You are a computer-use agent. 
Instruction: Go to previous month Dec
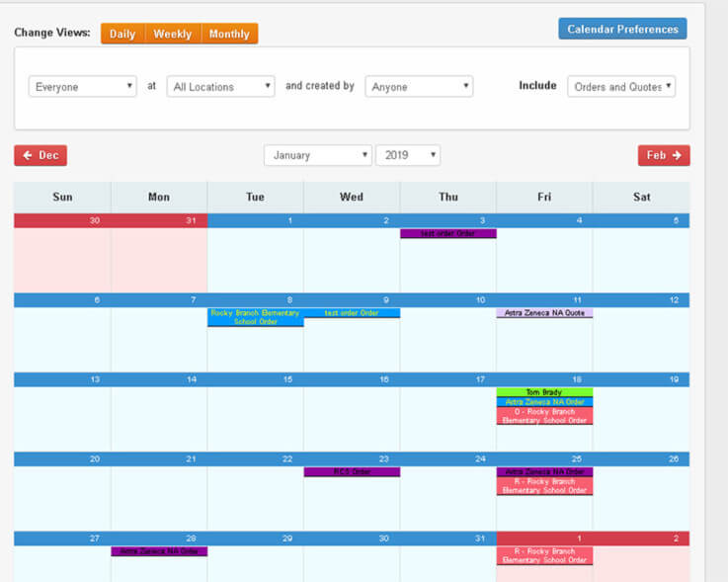coord(40,155)
